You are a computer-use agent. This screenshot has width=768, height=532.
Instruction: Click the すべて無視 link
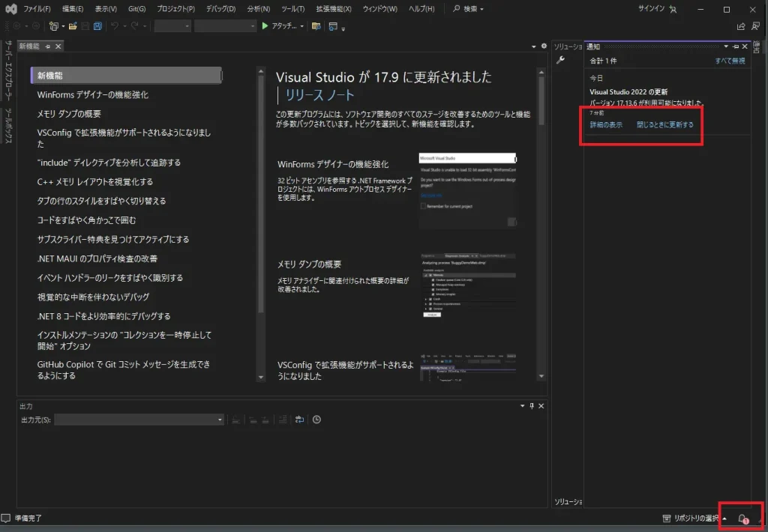[x=730, y=61]
